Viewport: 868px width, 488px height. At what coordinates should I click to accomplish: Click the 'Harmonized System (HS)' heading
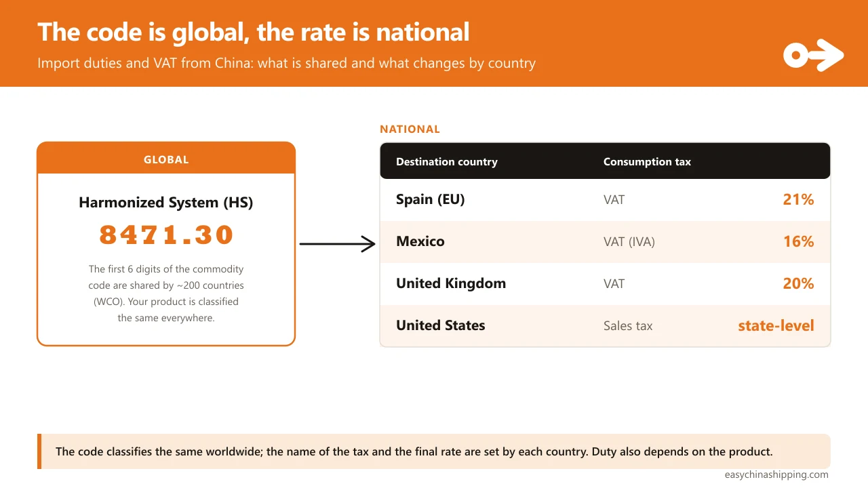pos(166,202)
